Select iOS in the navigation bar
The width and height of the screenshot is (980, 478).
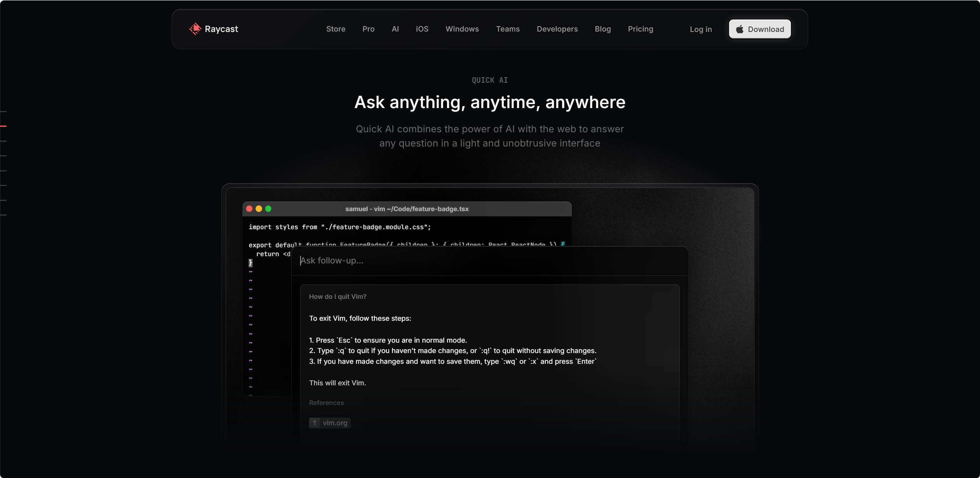(422, 29)
